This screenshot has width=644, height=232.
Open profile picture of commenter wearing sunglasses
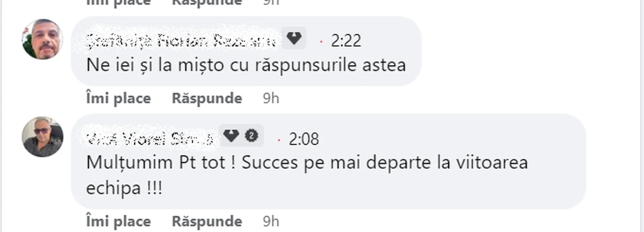click(x=42, y=137)
